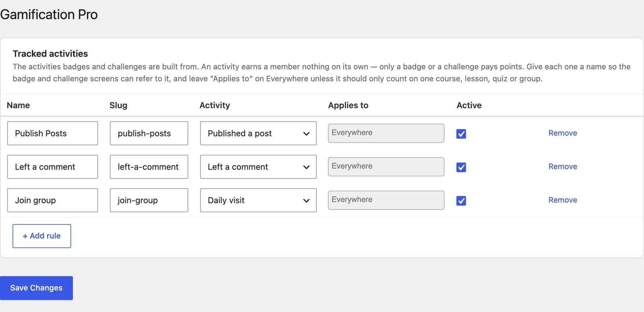This screenshot has width=644, height=312.
Task: Toggle Active checkbox for Left a comment rule
Action: (461, 167)
